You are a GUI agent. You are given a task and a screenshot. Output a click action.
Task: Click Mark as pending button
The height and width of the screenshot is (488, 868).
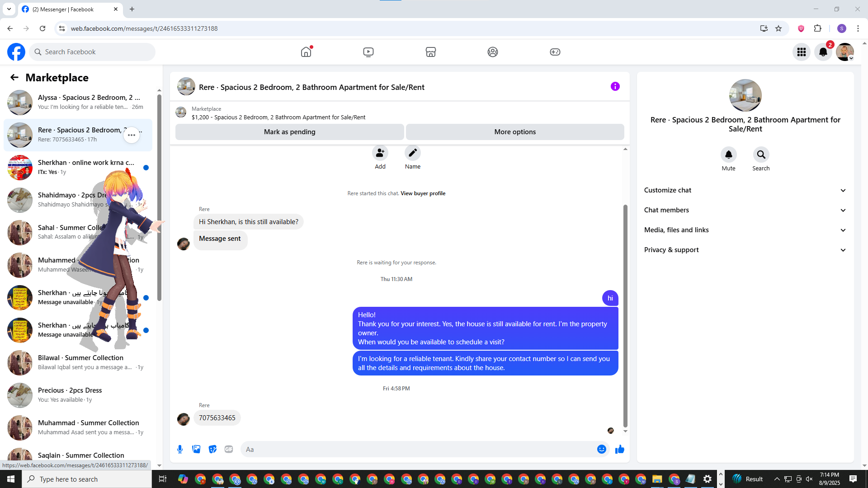tap(289, 132)
